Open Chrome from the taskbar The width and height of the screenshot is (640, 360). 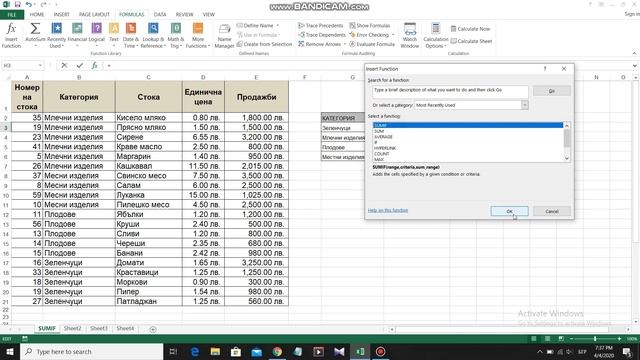pos(277,351)
